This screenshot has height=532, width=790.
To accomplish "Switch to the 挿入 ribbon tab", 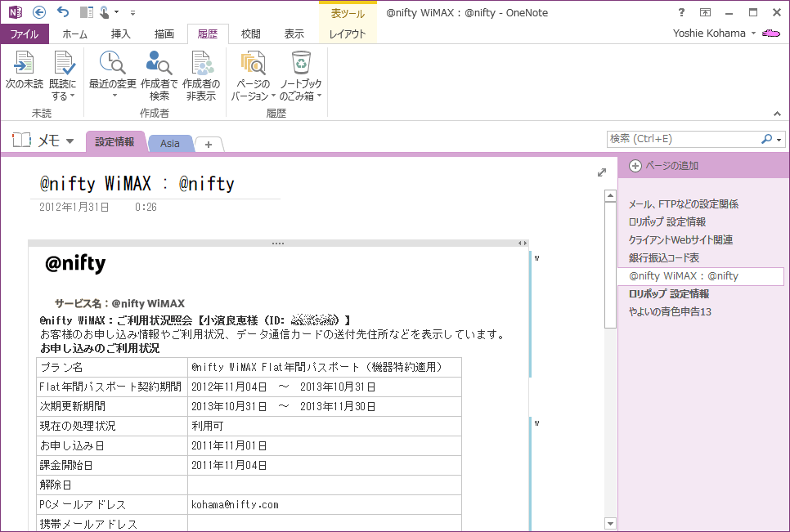I will click(x=120, y=34).
